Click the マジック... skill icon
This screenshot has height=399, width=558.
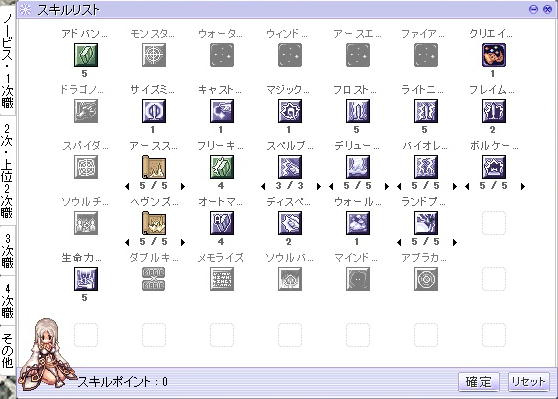click(290, 111)
